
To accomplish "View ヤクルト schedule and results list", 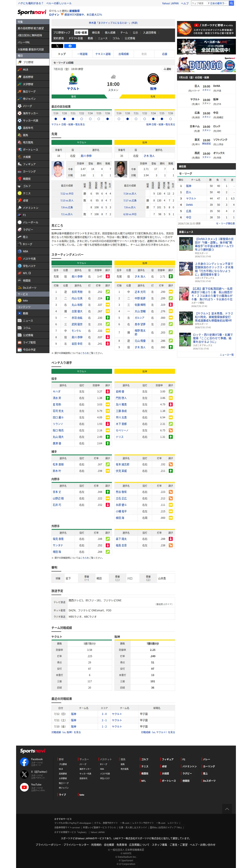I will pos(68,124).
